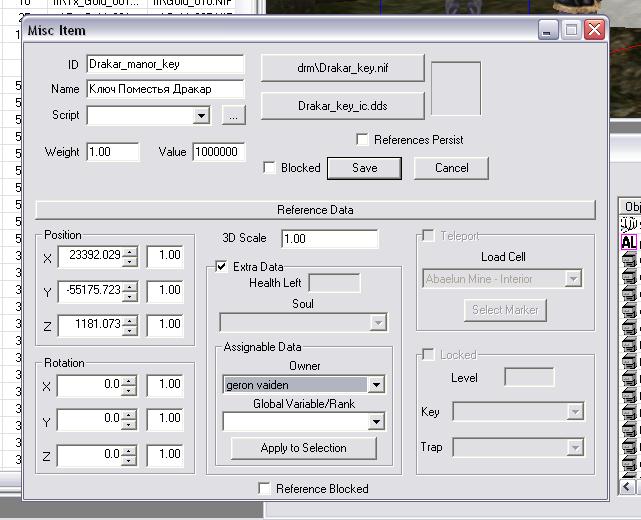641x520 pixels.
Task: Increase Position X spinner value
Action: point(129,251)
